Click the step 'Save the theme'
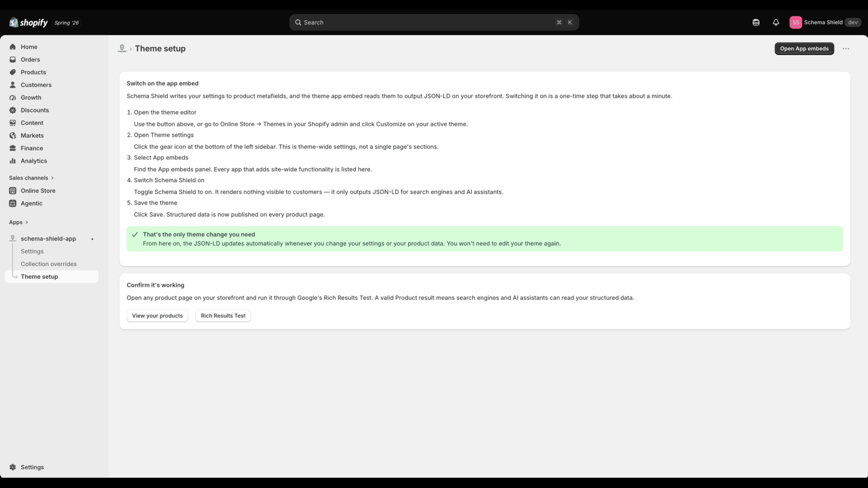The width and height of the screenshot is (868, 488). pos(156,203)
